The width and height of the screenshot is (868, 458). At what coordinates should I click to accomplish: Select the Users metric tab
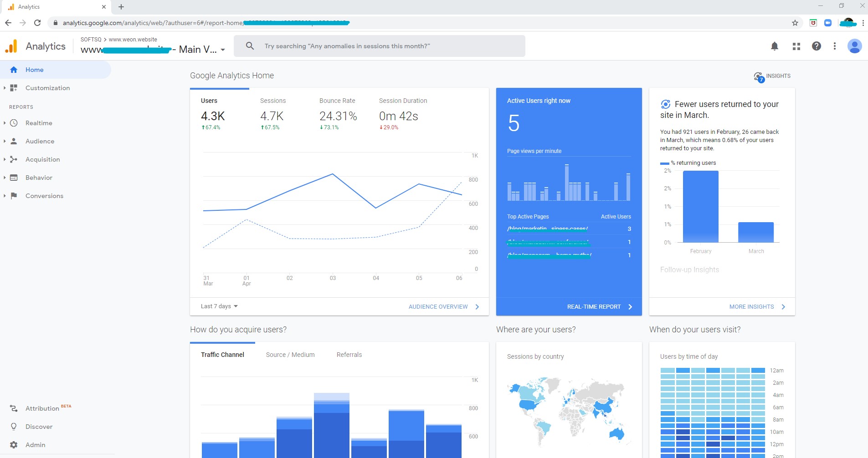[220, 114]
